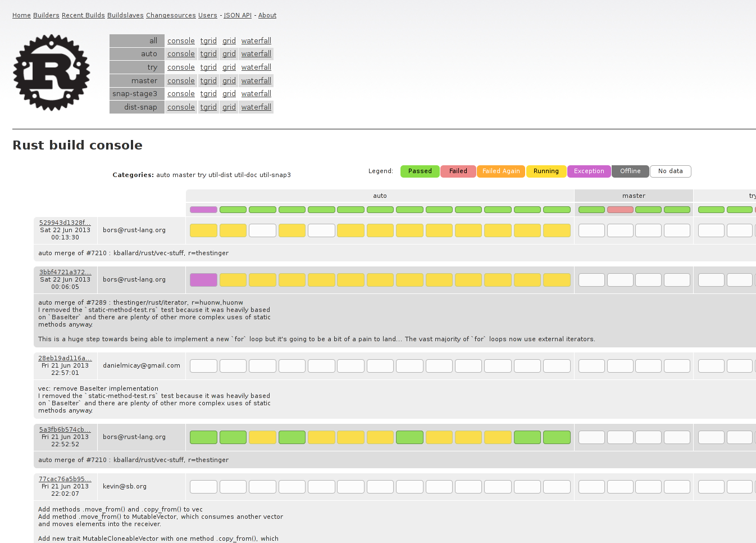The width and height of the screenshot is (756, 543).
Task: Open JSON API link
Action: pos(238,15)
